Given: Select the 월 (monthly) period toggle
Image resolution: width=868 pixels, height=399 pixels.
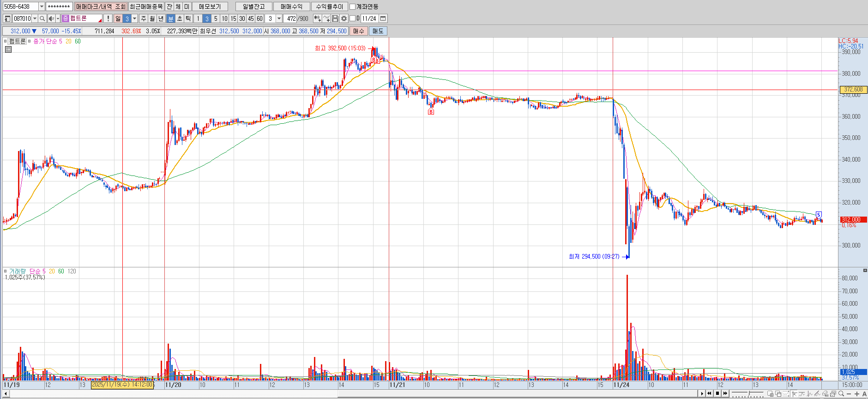Looking at the screenshot, I should tap(152, 18).
